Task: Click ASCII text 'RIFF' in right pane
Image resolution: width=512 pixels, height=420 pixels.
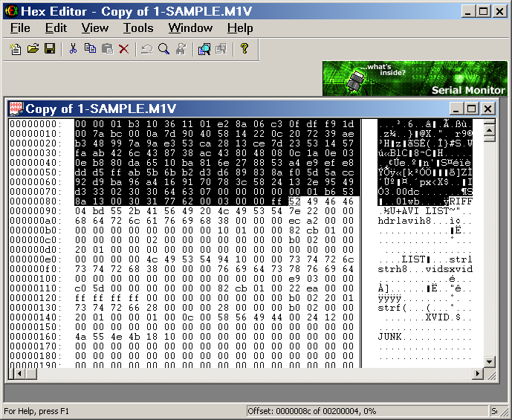Action: pyautogui.click(x=461, y=201)
